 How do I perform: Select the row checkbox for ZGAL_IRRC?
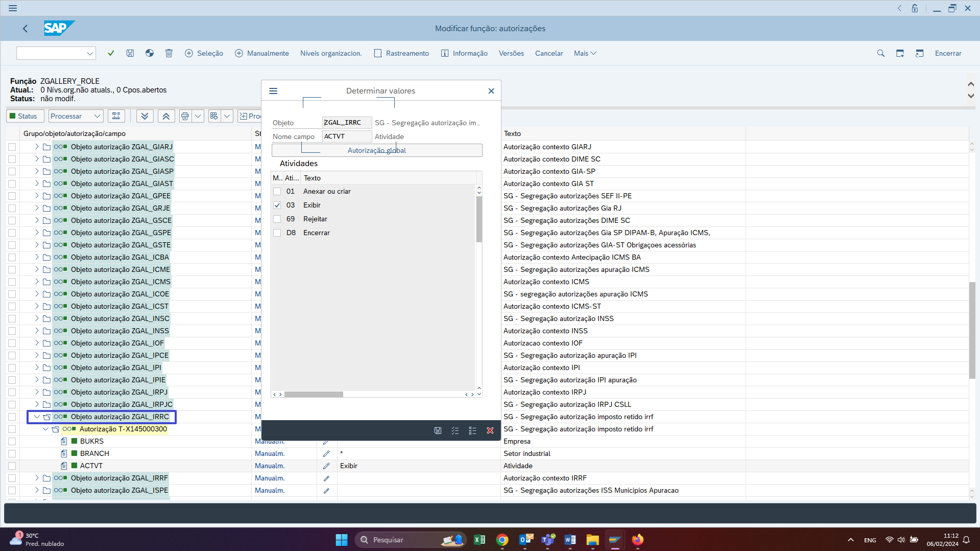pos(12,417)
